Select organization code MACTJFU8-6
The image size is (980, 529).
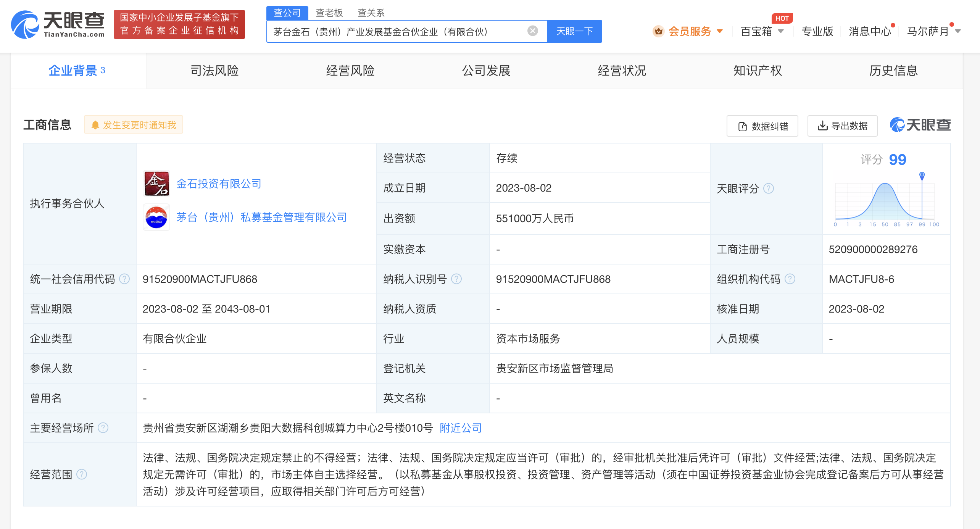(x=861, y=279)
